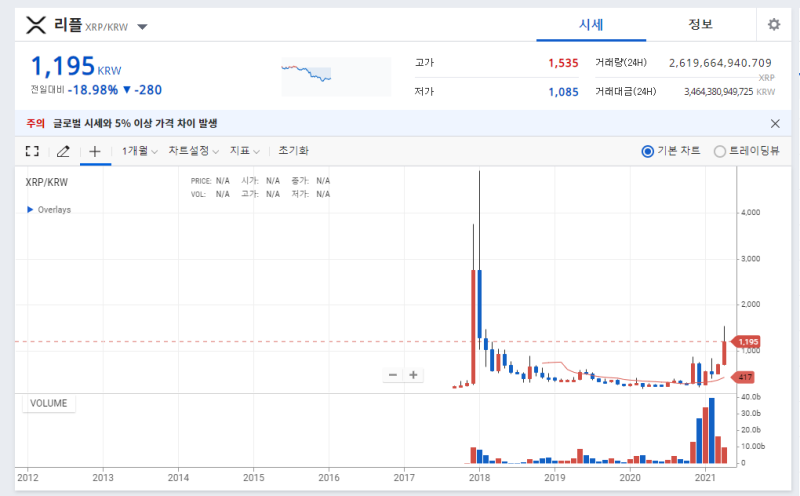Select 기본 차트 radio button
Viewport: 800px width, 496px height.
(x=647, y=151)
